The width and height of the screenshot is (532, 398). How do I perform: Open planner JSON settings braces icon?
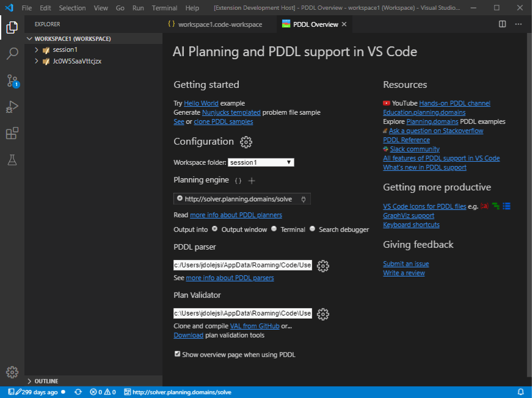coord(238,181)
